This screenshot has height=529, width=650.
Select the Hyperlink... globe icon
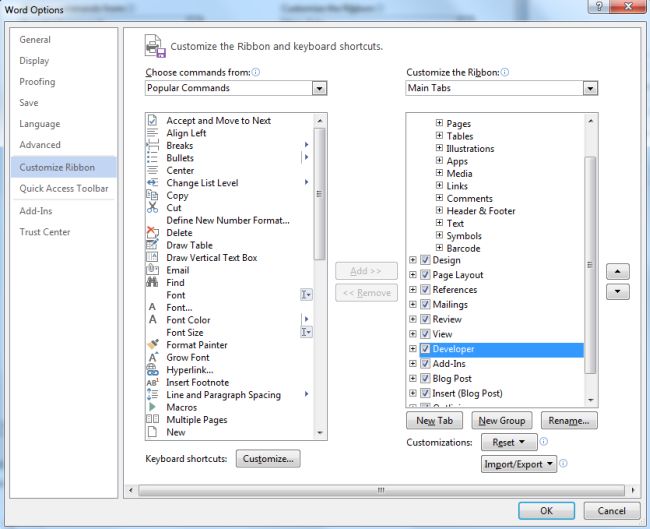152,369
